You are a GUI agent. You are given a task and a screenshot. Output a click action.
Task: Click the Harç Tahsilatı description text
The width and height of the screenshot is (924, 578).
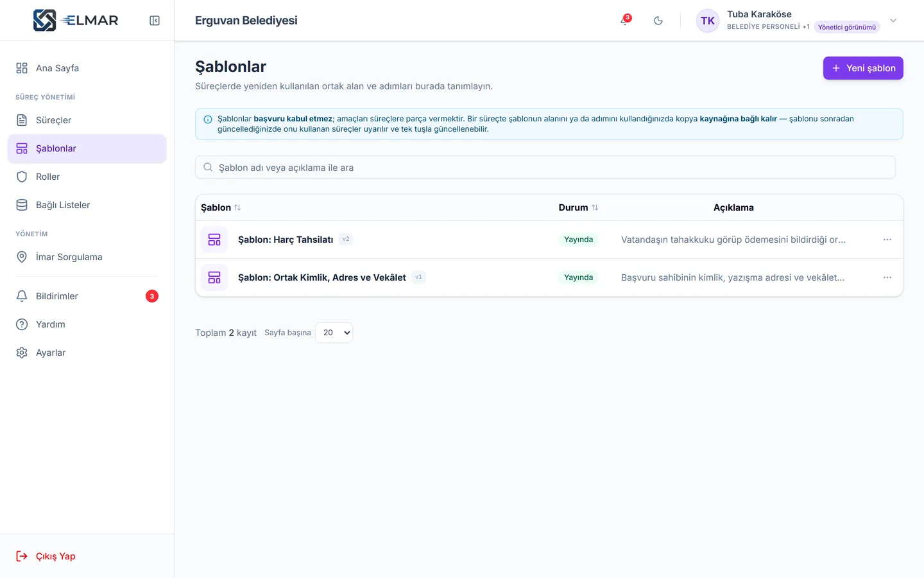coord(733,240)
